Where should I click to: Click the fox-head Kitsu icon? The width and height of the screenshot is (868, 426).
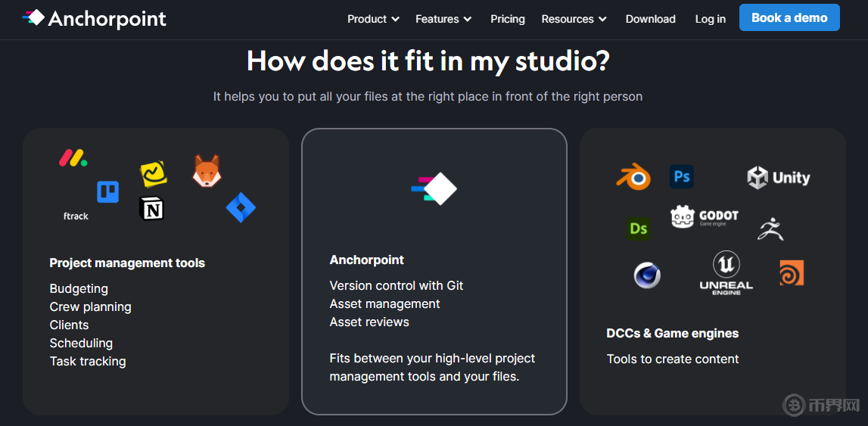[207, 171]
